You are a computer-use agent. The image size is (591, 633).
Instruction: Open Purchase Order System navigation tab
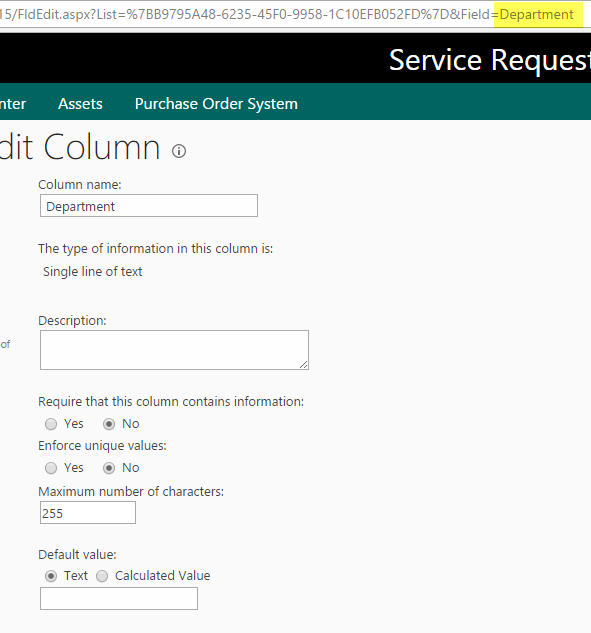(x=216, y=104)
